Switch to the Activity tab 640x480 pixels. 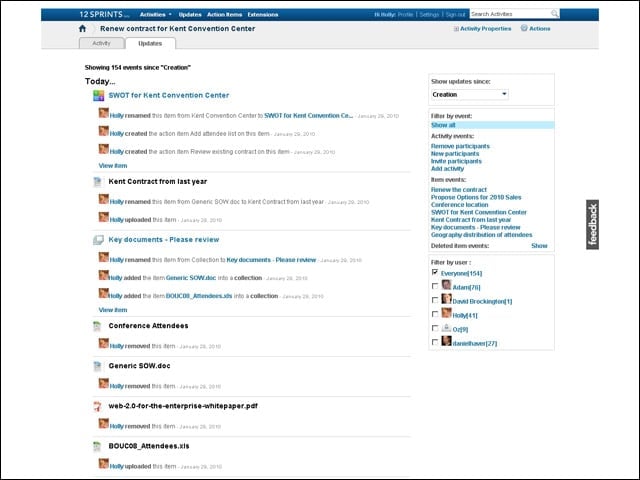coord(101,43)
